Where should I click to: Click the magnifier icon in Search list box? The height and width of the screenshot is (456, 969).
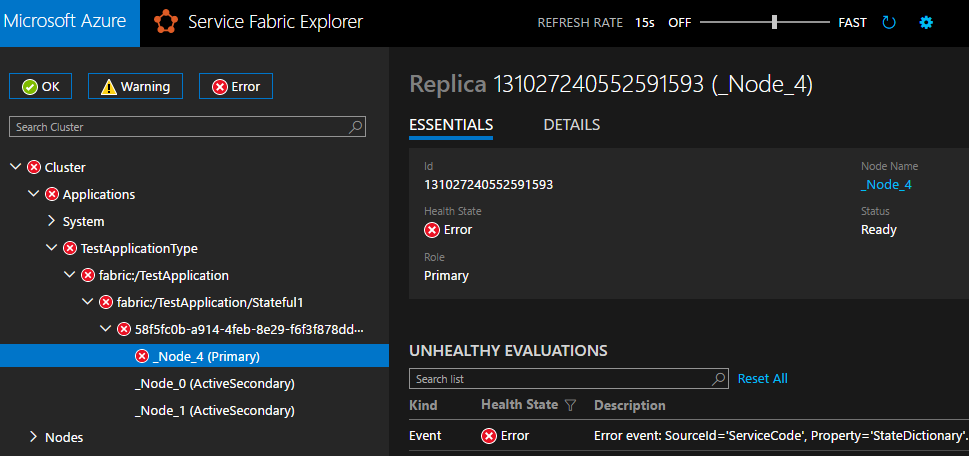[x=718, y=379]
